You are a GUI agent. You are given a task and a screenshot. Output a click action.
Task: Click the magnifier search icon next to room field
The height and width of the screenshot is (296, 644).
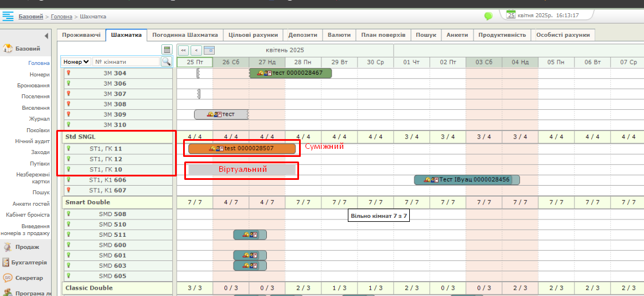coord(166,61)
